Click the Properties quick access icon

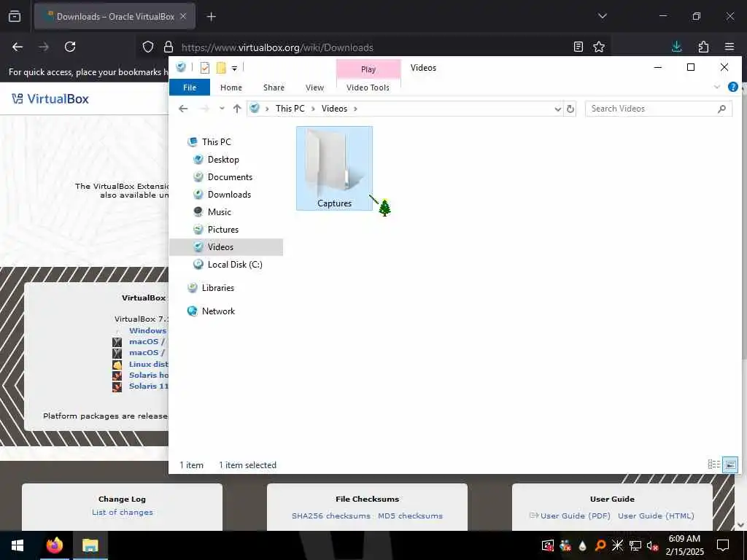pyautogui.click(x=205, y=68)
